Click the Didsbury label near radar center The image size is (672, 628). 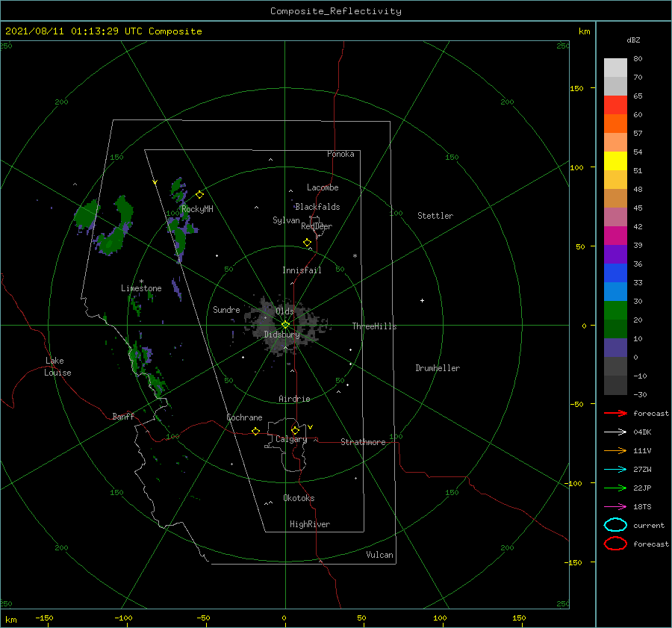coord(281,335)
